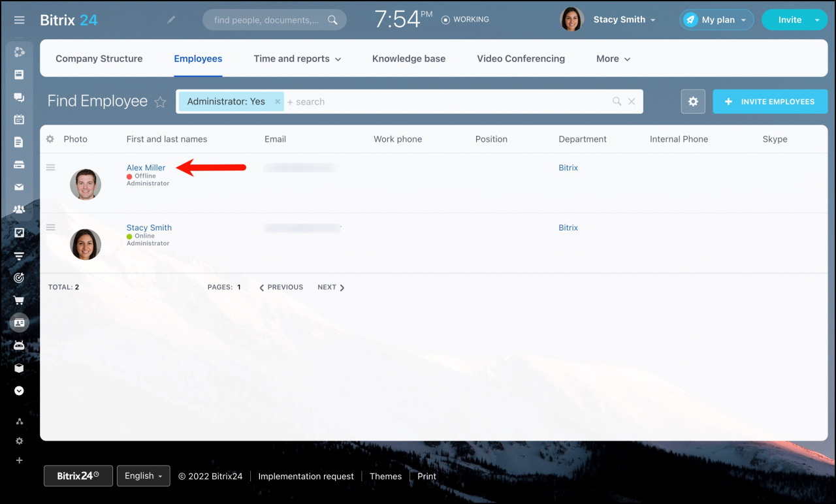Open list settings gear next to Invite Employees
This screenshot has width=836, height=504.
pyautogui.click(x=693, y=102)
